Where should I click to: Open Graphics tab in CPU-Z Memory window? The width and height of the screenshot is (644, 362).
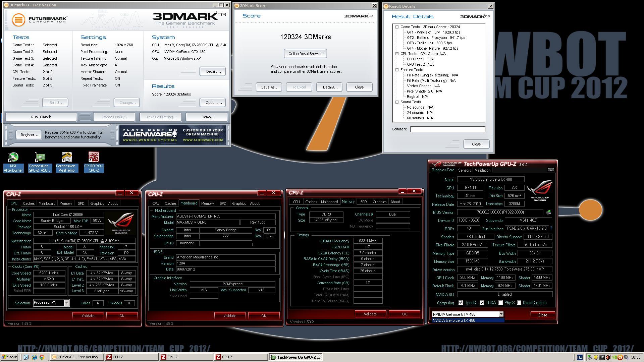coord(379,202)
